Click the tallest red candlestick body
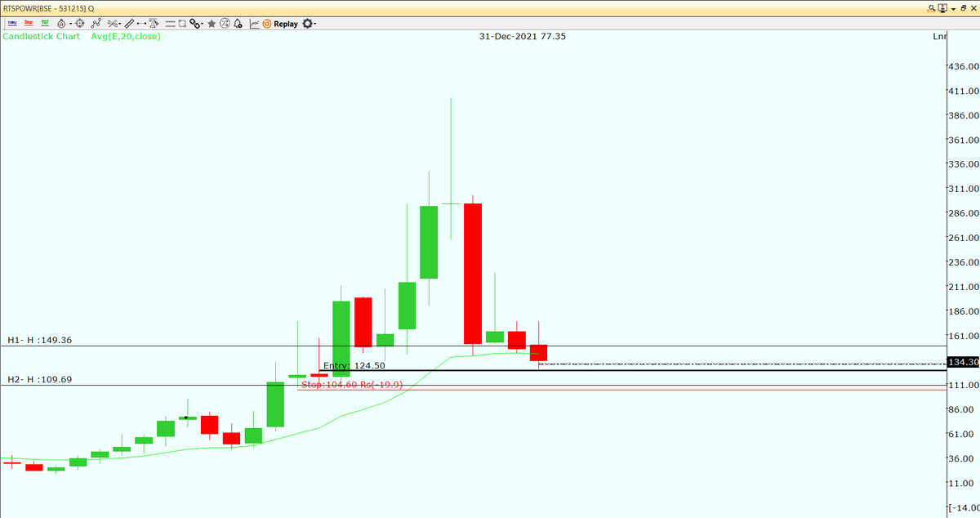The height and width of the screenshot is (518, 980). pos(473,274)
